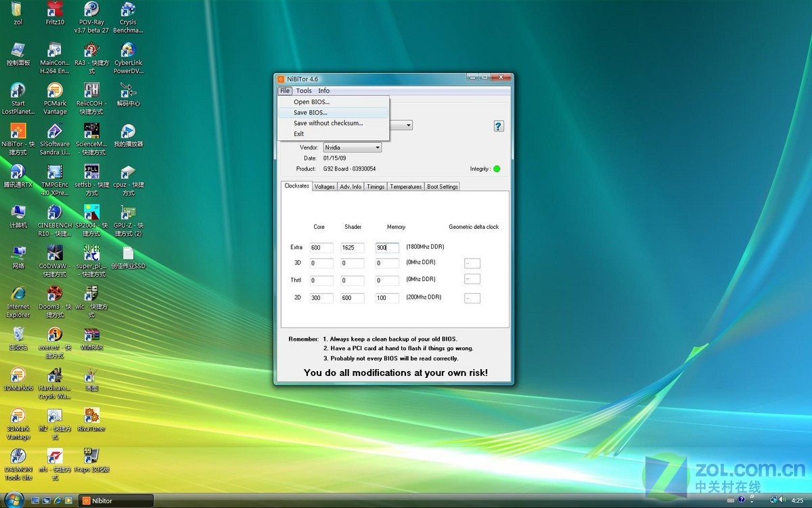
Task: Click the Extra Memory clock field
Action: click(387, 248)
